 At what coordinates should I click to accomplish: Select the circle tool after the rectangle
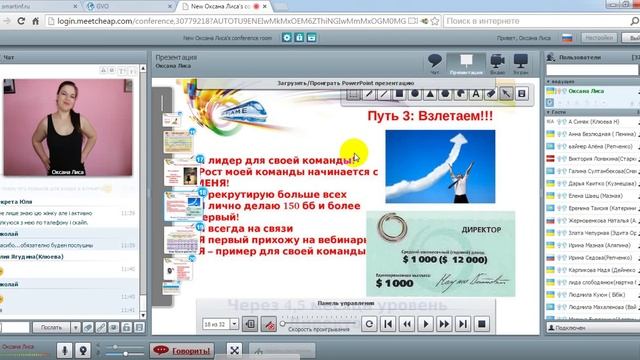(x=415, y=94)
